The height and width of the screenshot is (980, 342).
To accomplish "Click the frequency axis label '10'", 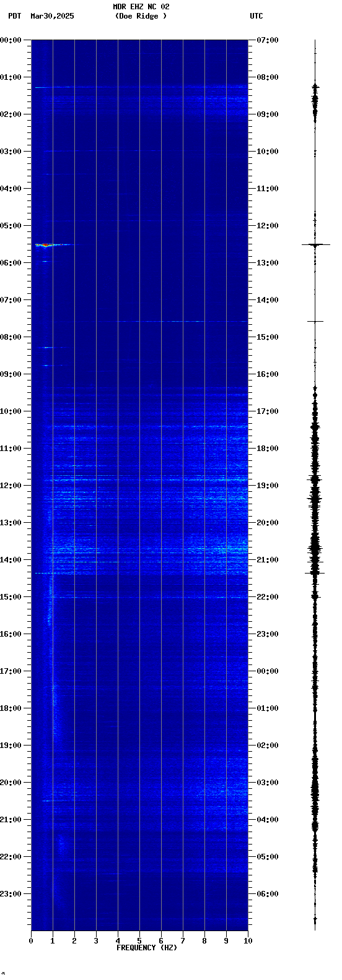I will click(248, 941).
